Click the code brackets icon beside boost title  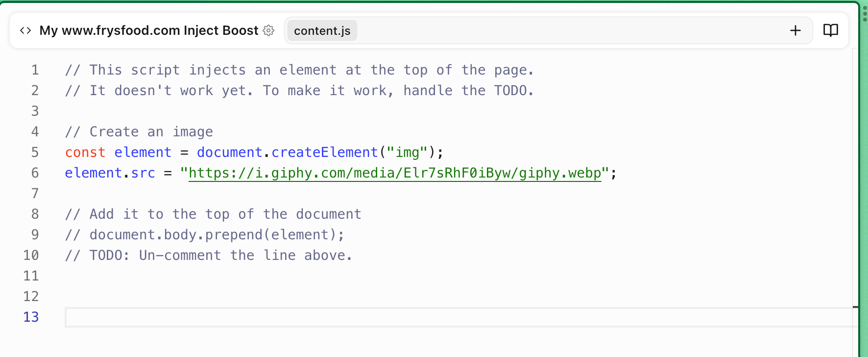pos(25,30)
